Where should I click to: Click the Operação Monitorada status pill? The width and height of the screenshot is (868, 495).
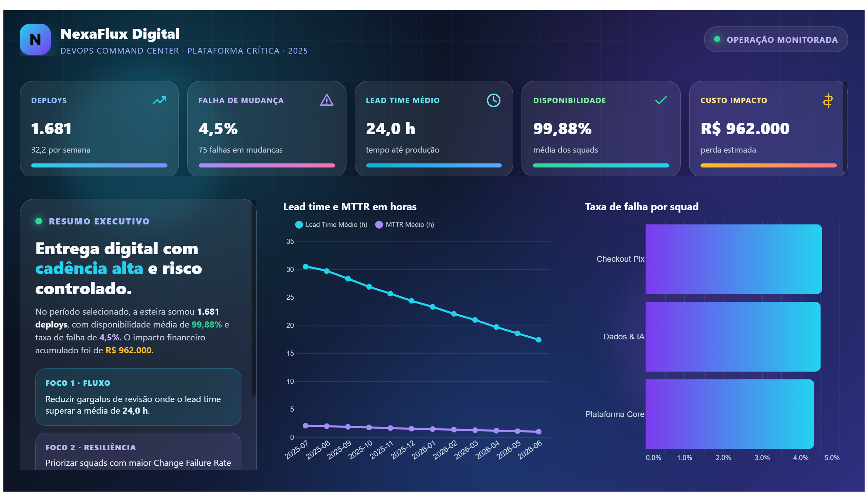click(775, 39)
